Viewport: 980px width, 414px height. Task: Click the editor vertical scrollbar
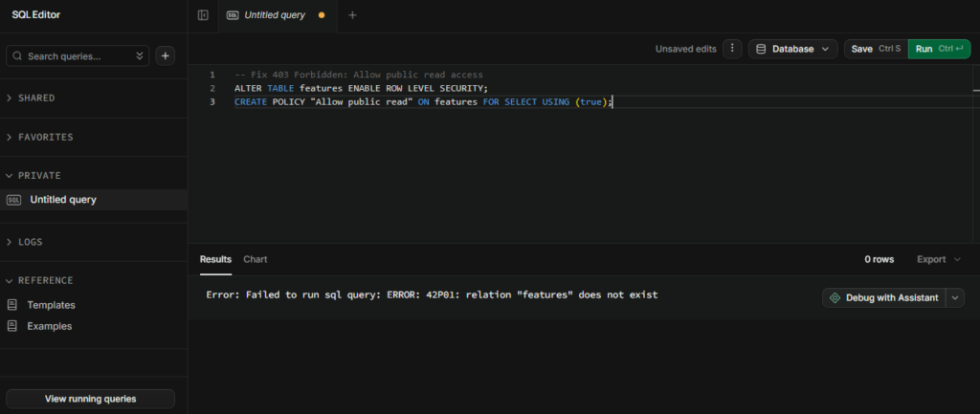[976, 153]
